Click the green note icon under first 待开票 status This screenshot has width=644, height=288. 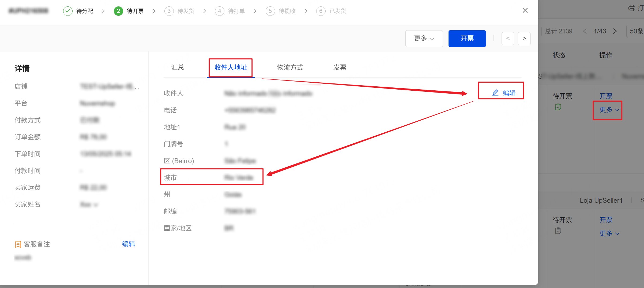[558, 107]
